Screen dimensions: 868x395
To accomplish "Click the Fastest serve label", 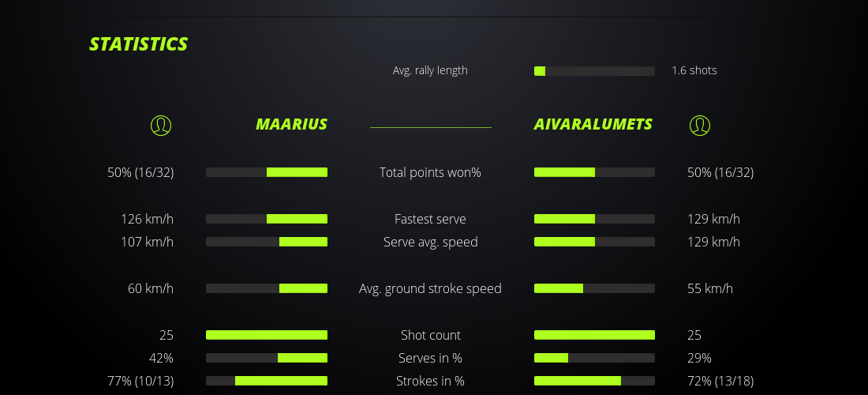I will coord(430,219).
